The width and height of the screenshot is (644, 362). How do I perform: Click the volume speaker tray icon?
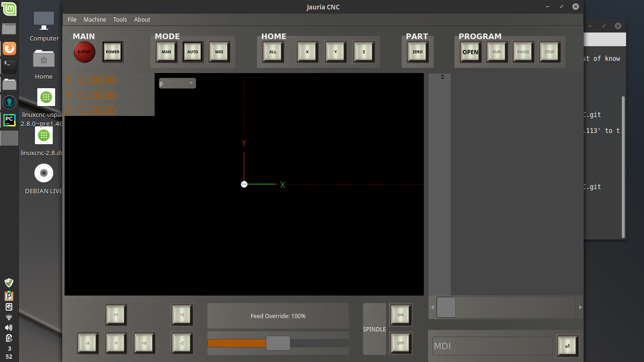[9, 328]
